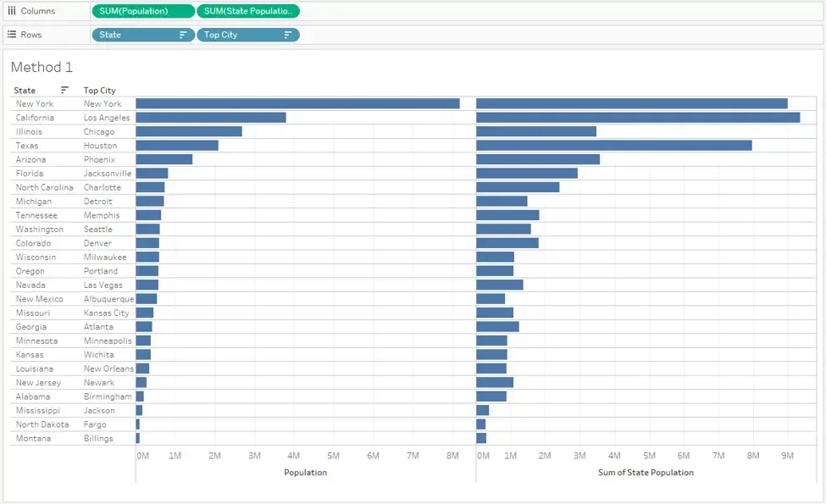Click the Illinois state label

(29, 131)
